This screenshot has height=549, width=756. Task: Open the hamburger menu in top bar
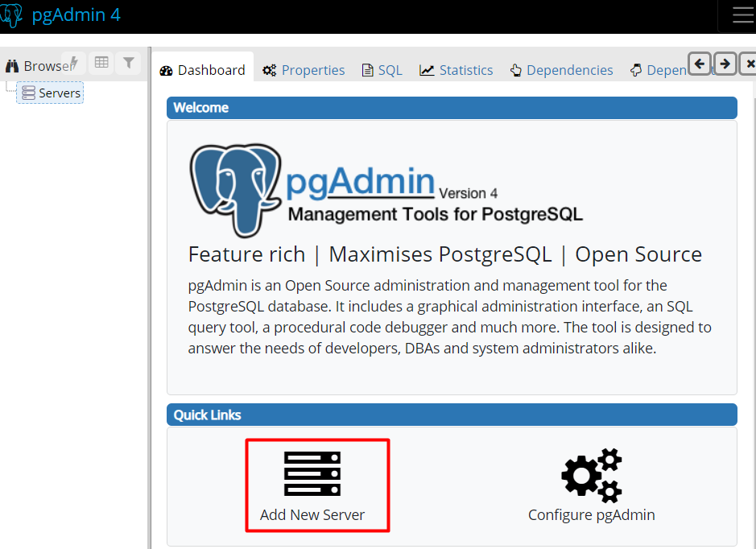pyautogui.click(x=742, y=15)
